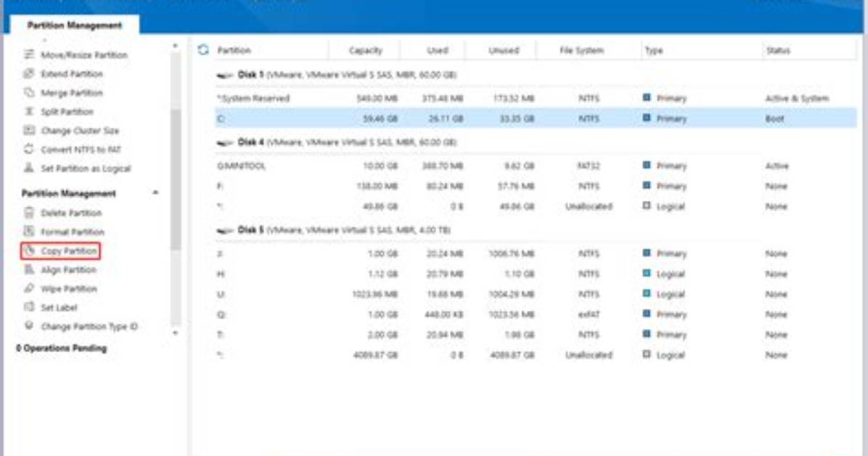Screen dimensions: 868x456
Task: Select the "Q:" exFAT partition row
Action: pos(536,314)
